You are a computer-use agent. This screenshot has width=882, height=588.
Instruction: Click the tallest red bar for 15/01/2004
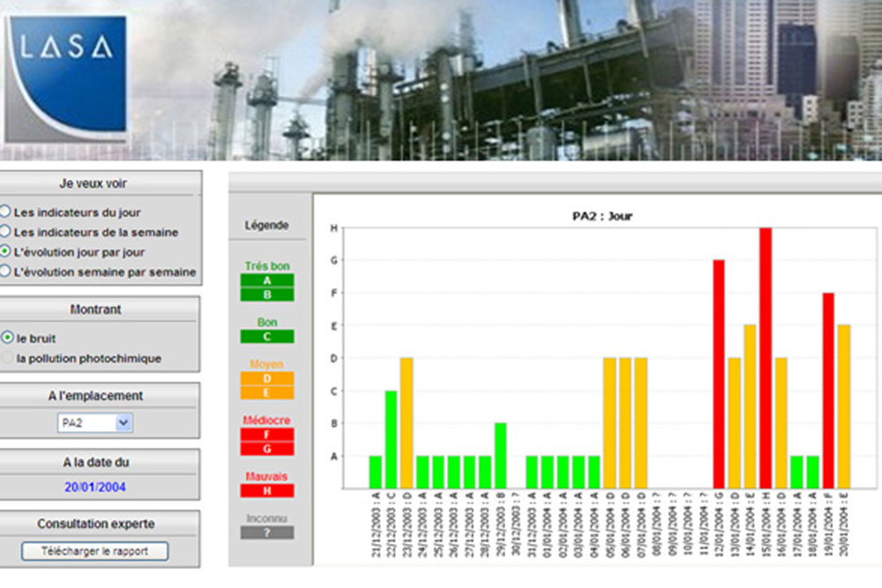coord(766,357)
